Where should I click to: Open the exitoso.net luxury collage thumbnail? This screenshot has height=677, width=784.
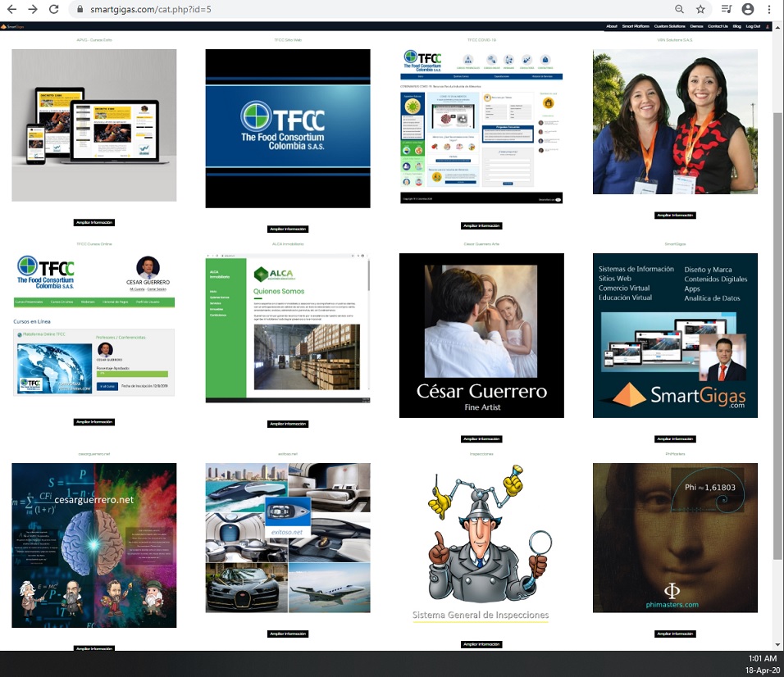[288, 538]
